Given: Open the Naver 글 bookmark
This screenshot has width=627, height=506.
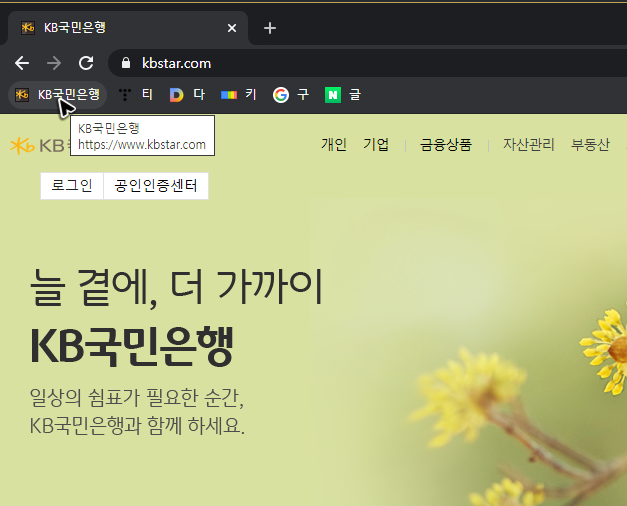Looking at the screenshot, I should point(343,95).
